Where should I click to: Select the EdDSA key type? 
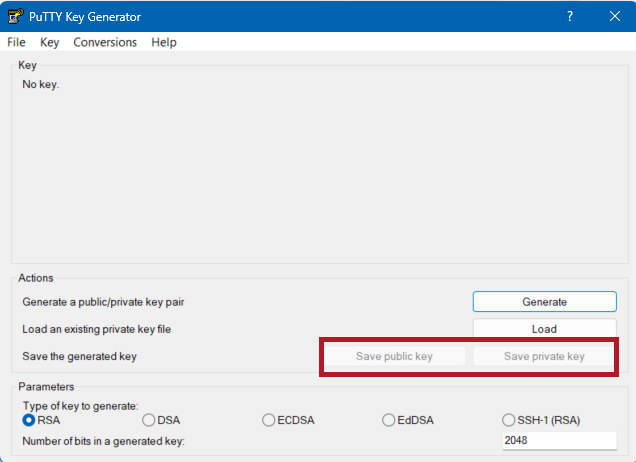click(408, 420)
